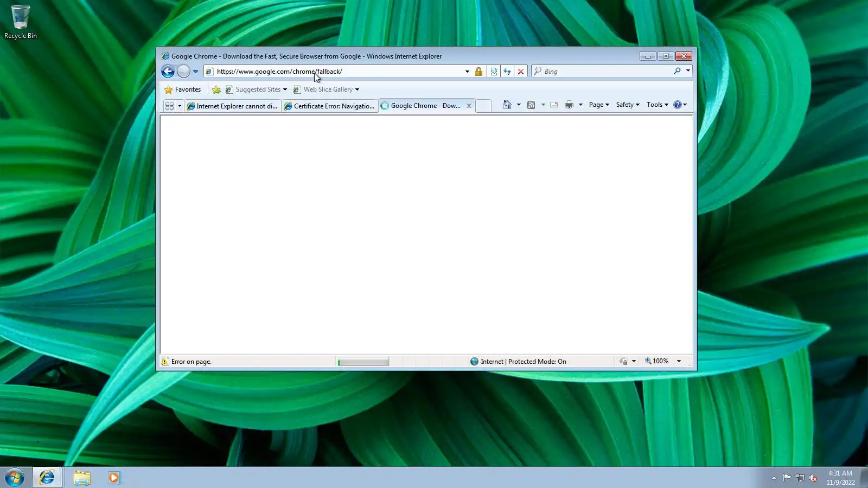Stop loading with the red X icon
This screenshot has width=868, height=488.
click(x=521, y=72)
